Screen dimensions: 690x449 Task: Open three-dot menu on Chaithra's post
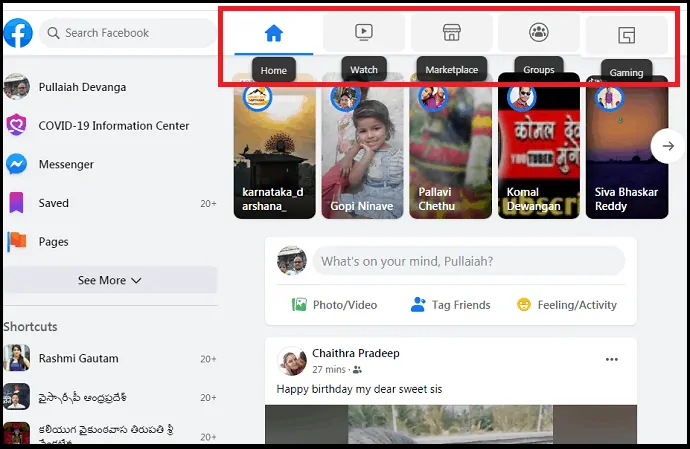click(612, 360)
